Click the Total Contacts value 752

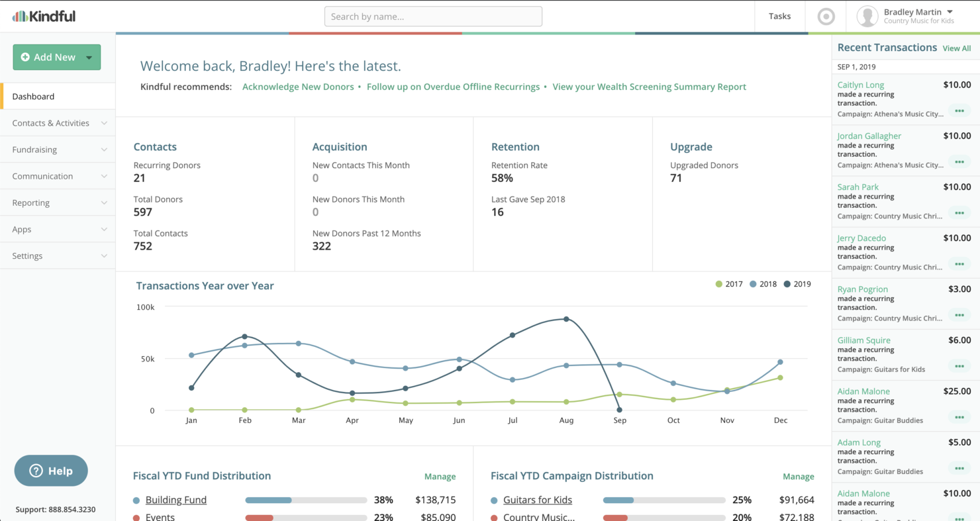143,246
